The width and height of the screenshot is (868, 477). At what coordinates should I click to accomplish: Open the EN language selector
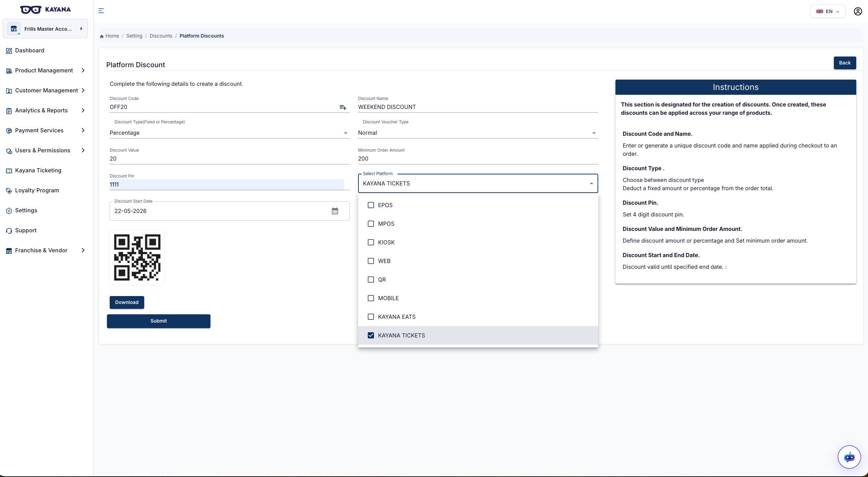tap(828, 11)
